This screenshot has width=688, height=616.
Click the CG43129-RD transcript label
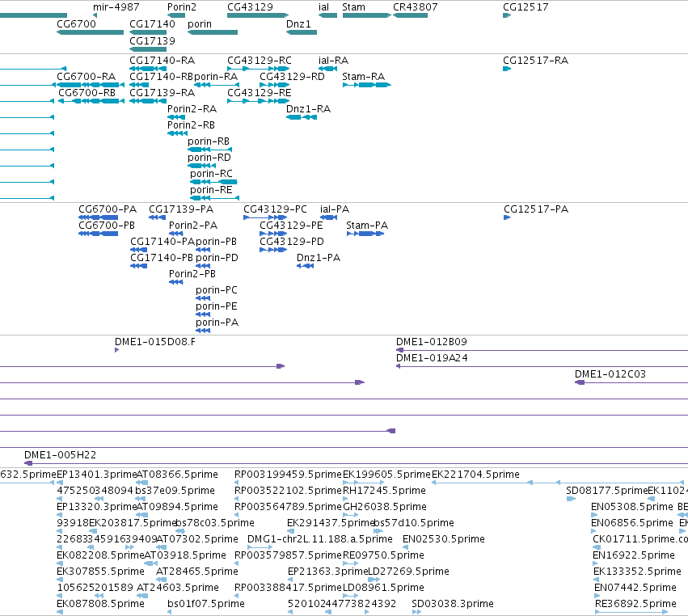tap(292, 76)
